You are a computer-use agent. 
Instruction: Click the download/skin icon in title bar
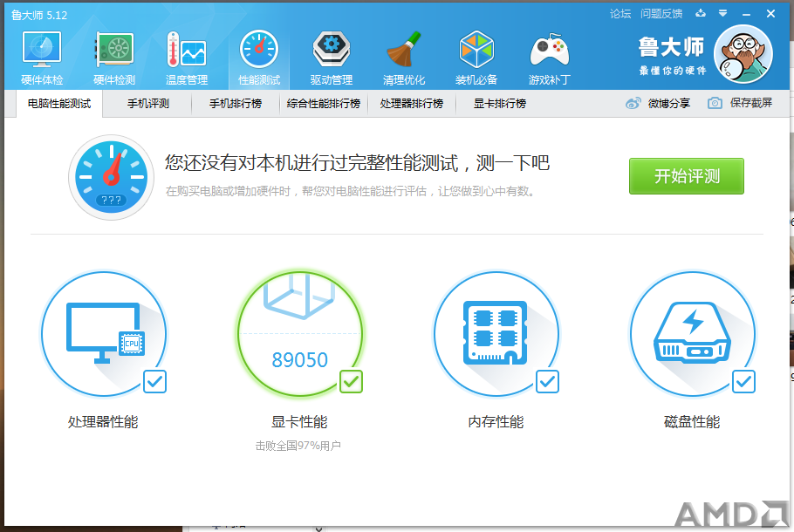point(701,13)
